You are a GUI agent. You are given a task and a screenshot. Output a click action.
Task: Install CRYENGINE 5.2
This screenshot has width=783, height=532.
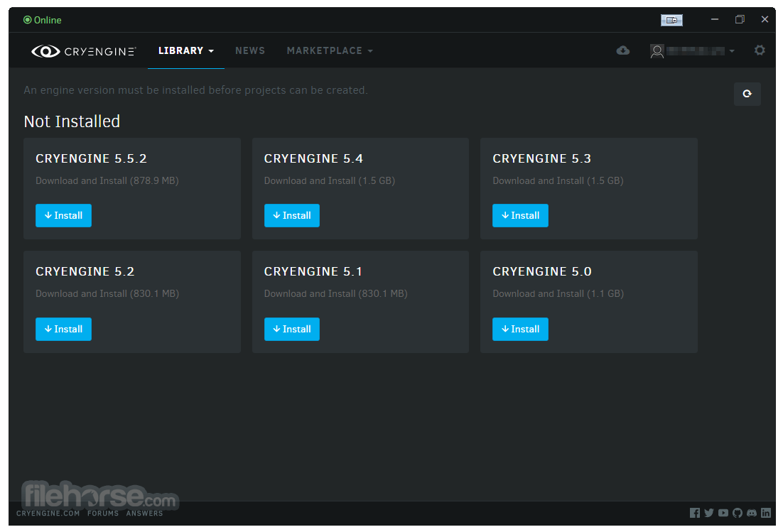point(63,330)
